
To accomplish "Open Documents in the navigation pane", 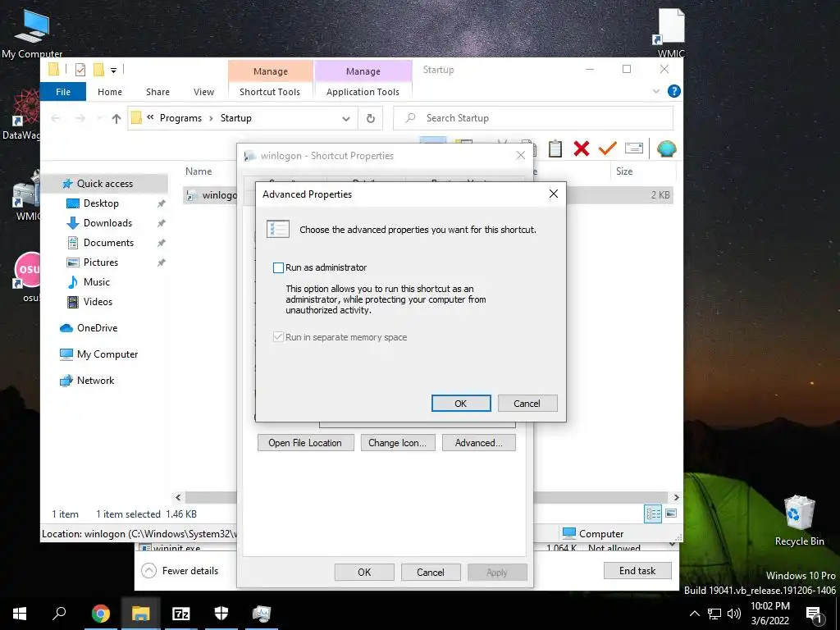I will [109, 243].
